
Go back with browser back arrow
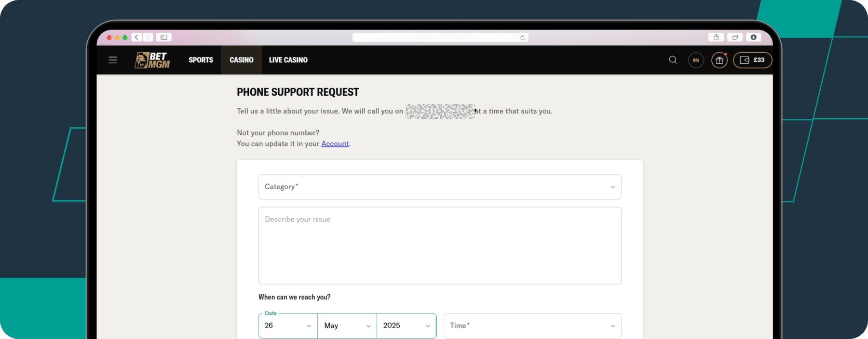tap(137, 37)
